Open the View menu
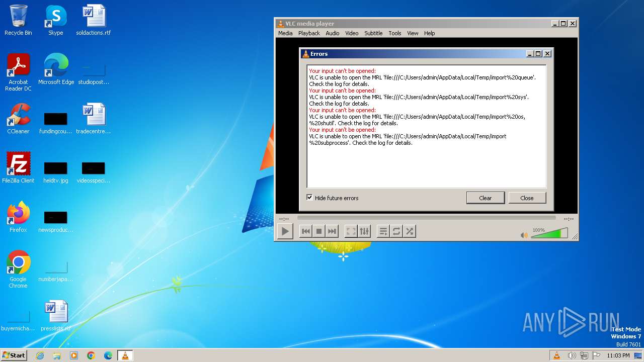Screen dimensions: 644x362 tap(413, 33)
